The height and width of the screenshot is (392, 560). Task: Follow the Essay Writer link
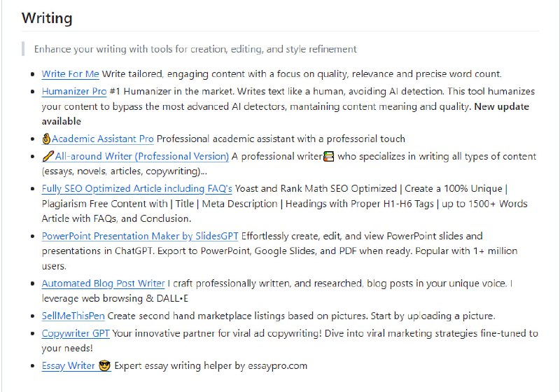click(69, 365)
